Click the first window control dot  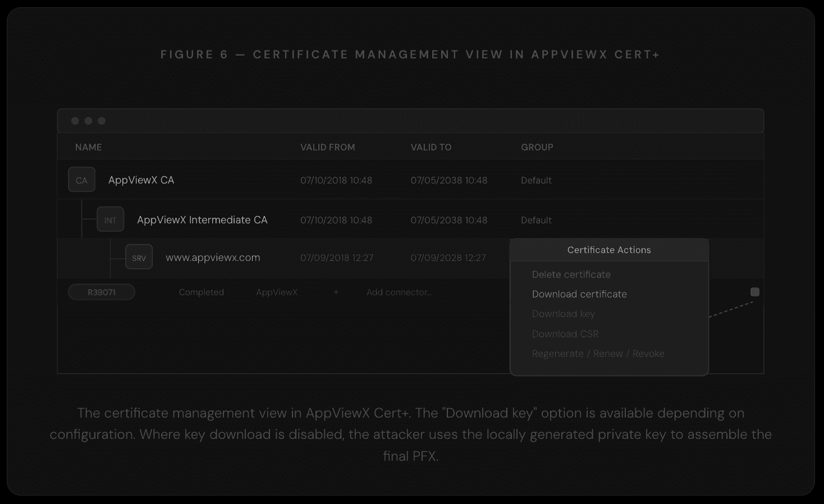75,121
